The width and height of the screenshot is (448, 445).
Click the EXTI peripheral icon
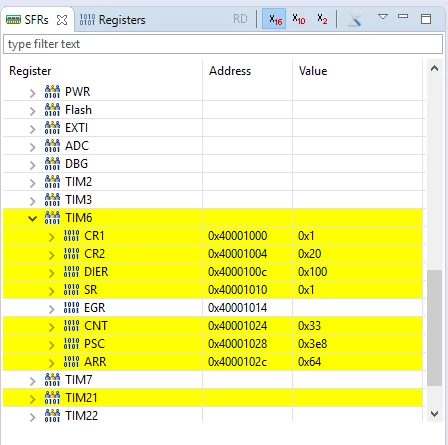pyautogui.click(x=52, y=127)
